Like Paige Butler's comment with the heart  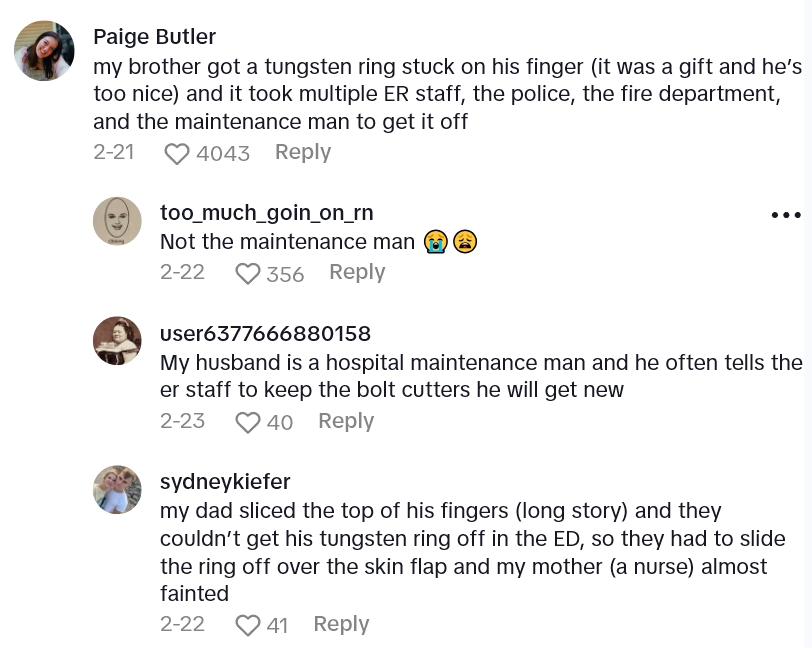tap(177, 153)
